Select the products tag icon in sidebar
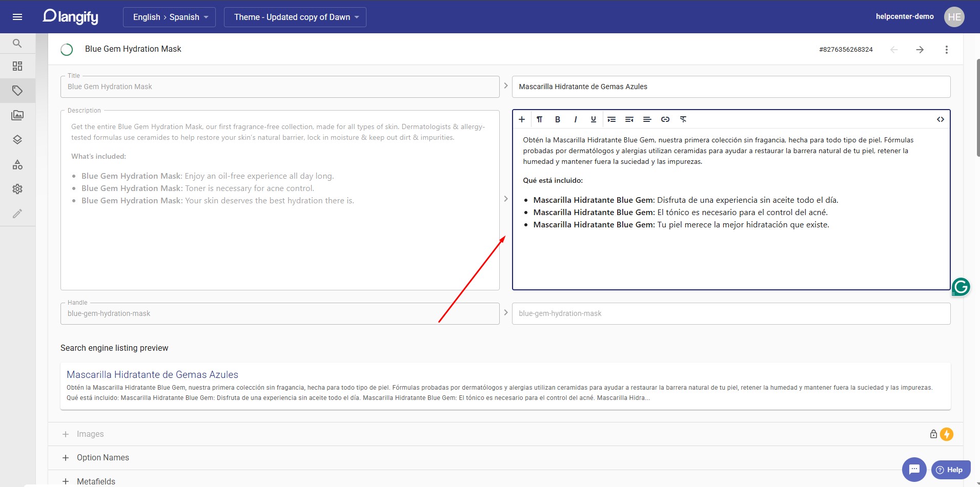 17,90
